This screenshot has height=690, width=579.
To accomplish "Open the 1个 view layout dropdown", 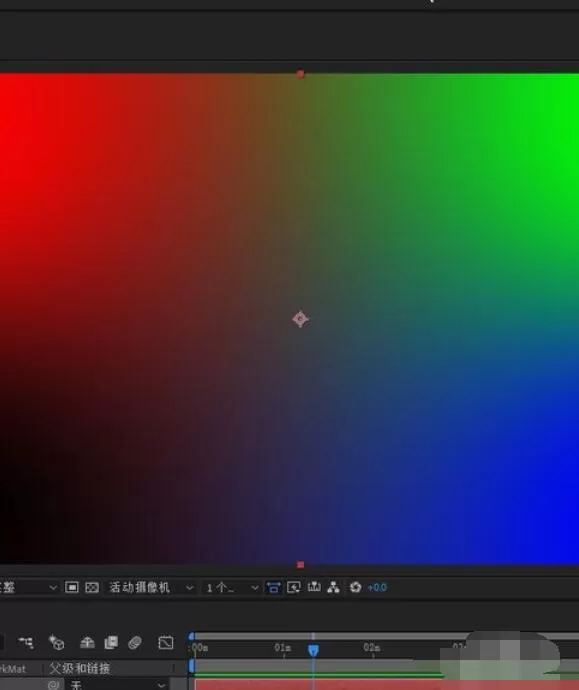I will coord(232,587).
